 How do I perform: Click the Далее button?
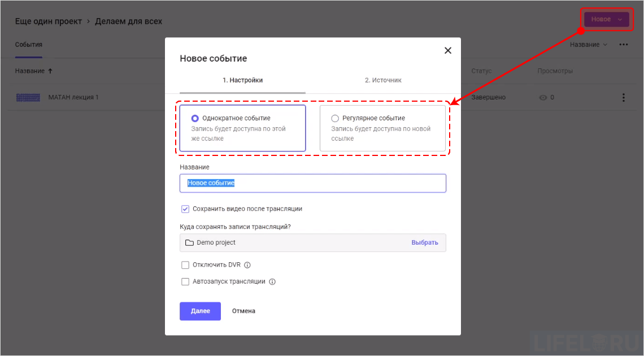tap(200, 311)
